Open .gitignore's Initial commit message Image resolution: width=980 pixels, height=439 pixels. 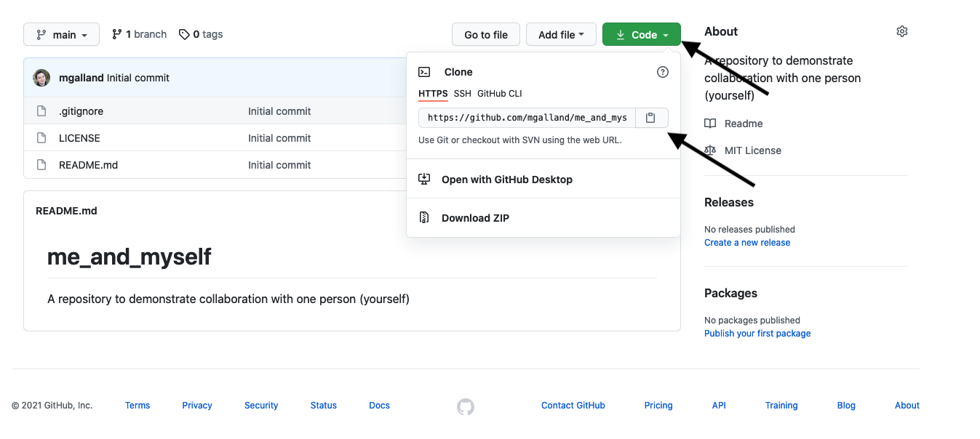pos(279,111)
